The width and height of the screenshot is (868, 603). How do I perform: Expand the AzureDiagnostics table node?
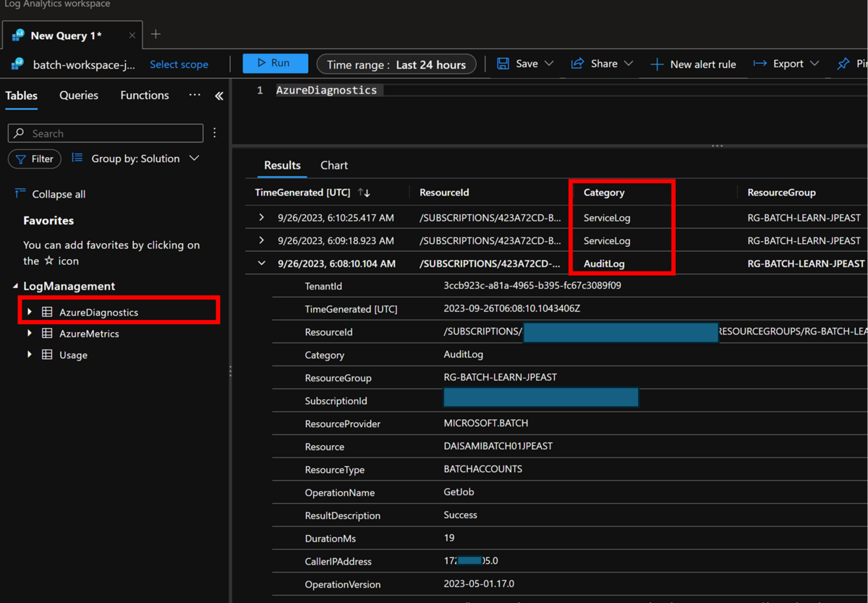pos(30,312)
